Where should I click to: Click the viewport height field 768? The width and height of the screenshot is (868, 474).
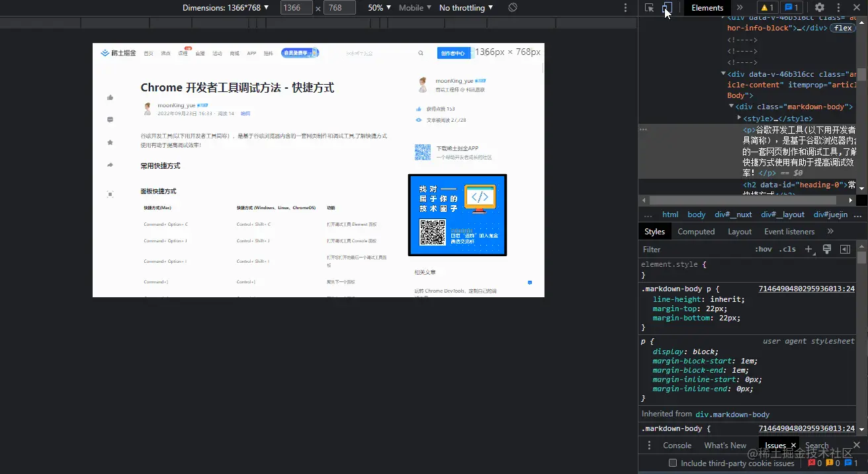point(339,8)
